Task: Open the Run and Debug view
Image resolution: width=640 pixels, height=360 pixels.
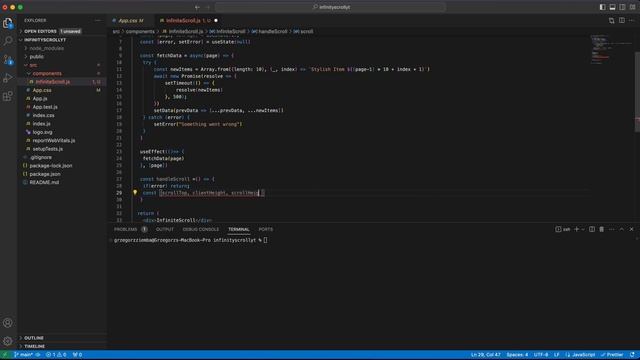Action: [8, 78]
